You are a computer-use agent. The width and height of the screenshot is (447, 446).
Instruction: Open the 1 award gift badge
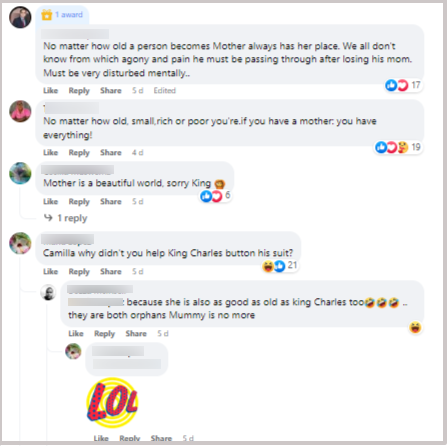pyautogui.click(x=62, y=15)
